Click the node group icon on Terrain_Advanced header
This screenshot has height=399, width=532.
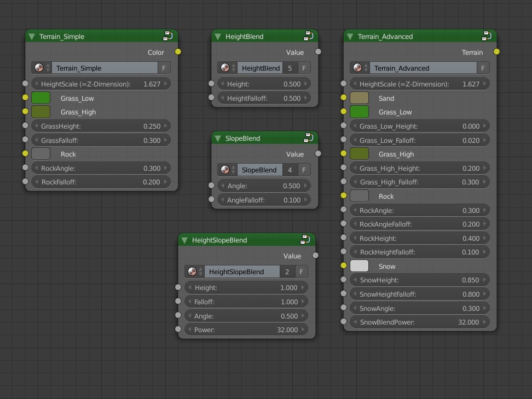pyautogui.click(x=487, y=36)
